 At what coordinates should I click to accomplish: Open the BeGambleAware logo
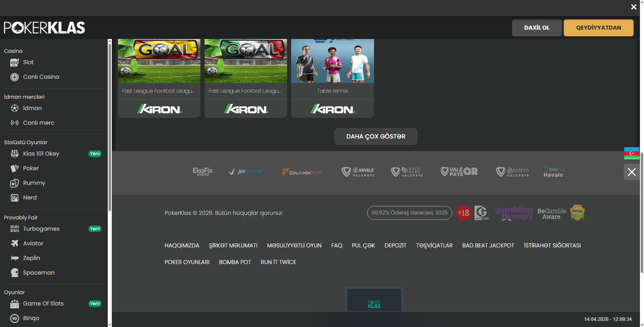(552, 214)
